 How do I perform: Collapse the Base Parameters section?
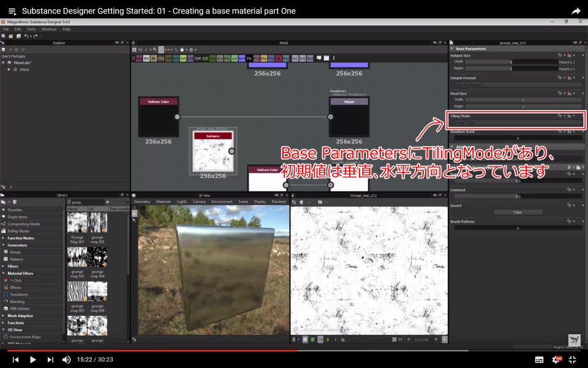pos(452,49)
